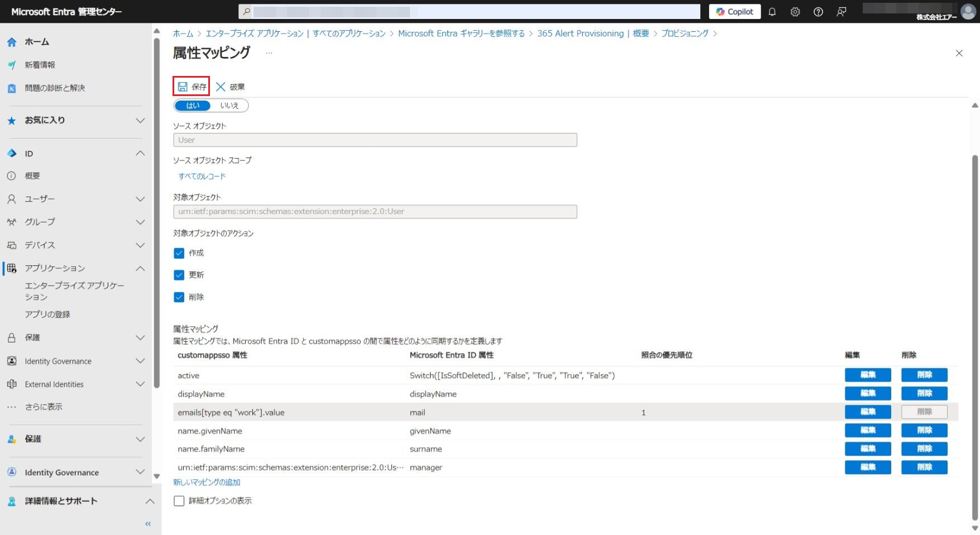The height and width of the screenshot is (535, 980).
Task: Click the help question mark icon
Action: click(x=818, y=12)
